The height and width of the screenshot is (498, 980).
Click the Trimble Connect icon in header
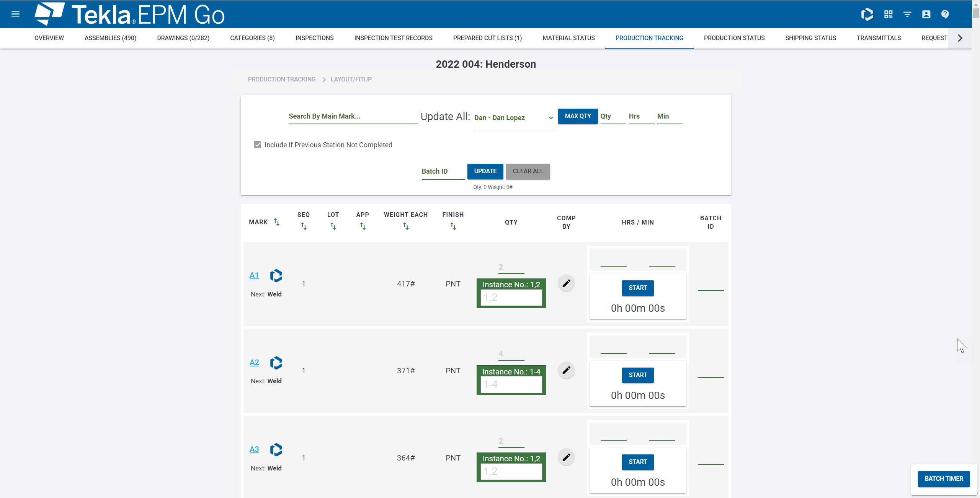[x=867, y=14]
